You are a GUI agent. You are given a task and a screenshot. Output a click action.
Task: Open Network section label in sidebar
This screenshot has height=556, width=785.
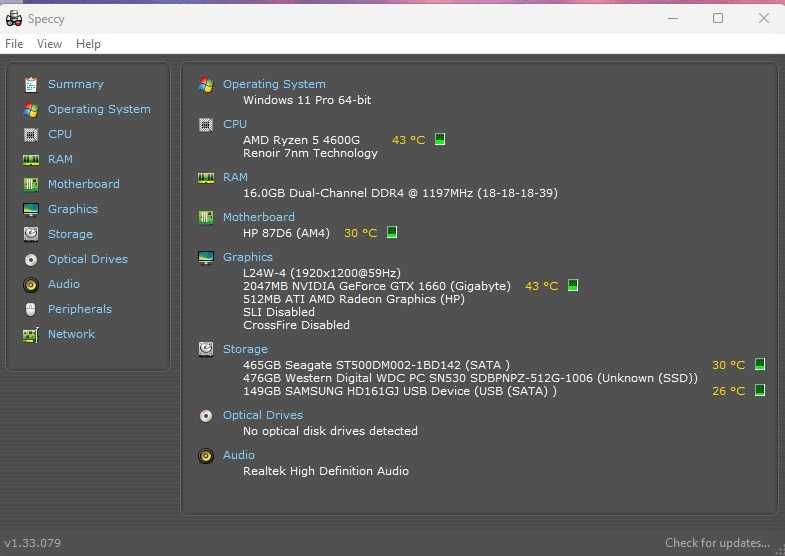click(71, 334)
